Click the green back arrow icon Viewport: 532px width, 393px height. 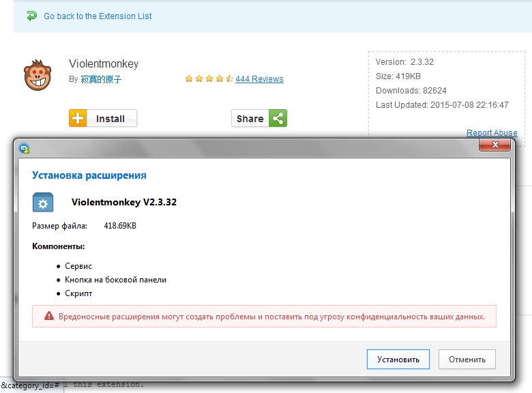tap(31, 16)
